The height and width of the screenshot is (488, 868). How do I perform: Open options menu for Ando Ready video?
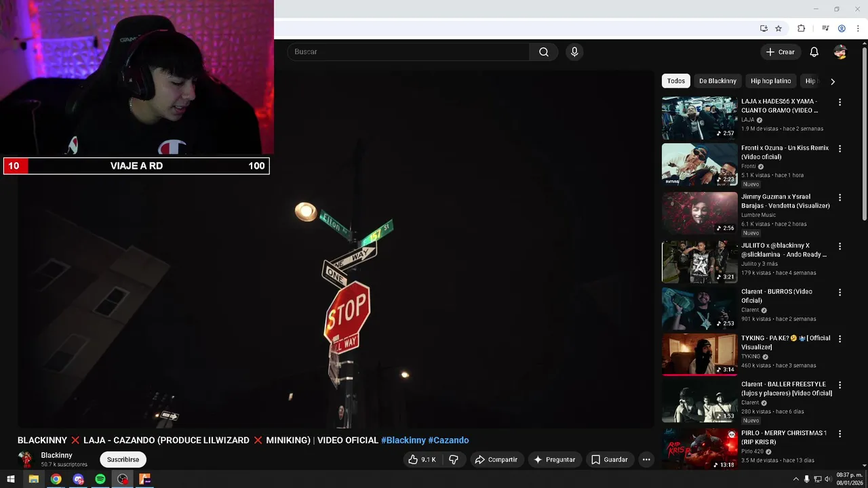pos(840,246)
